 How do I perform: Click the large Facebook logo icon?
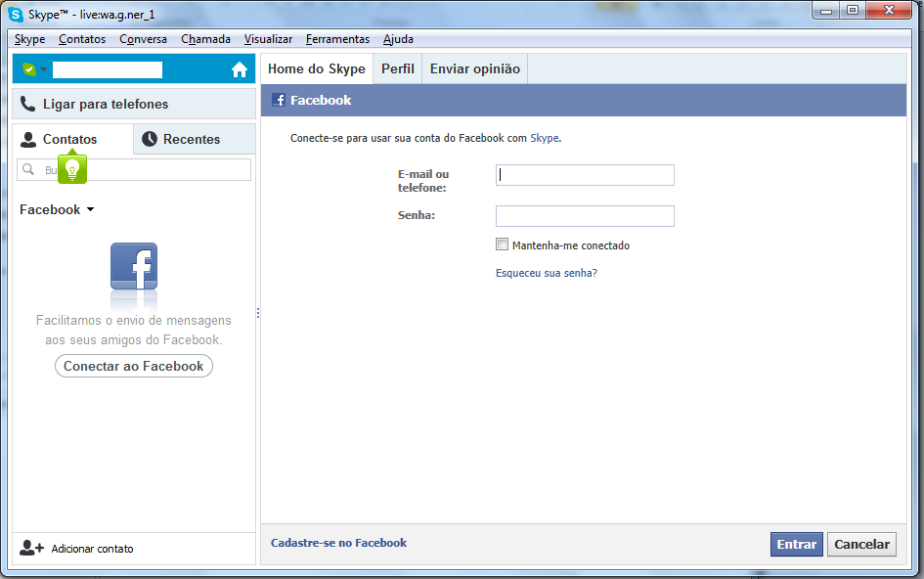click(x=134, y=266)
